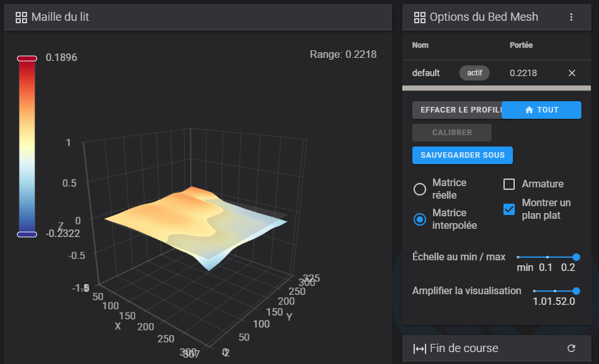
Task: Delete the default mesh profile with X
Action: click(571, 73)
